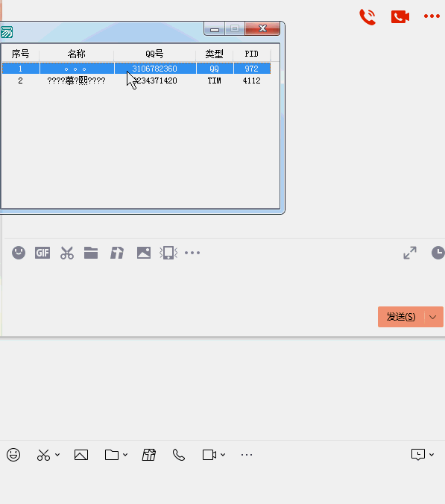Start a video call with red camera icon
The image size is (445, 504).
tap(400, 16)
